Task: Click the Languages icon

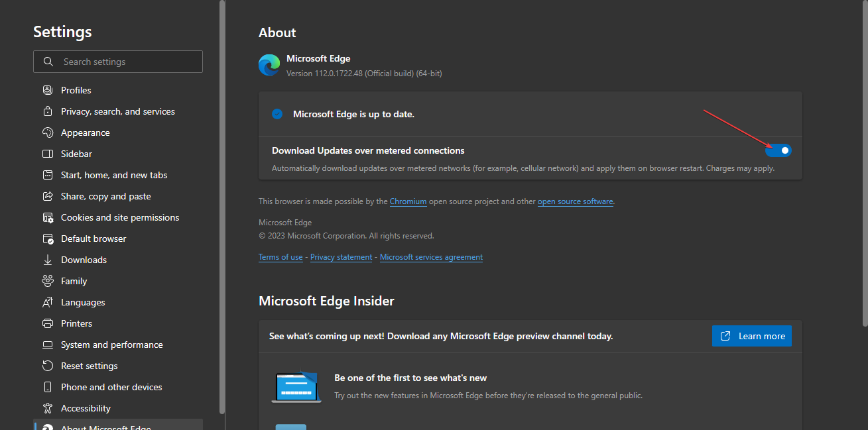Action: pos(48,302)
